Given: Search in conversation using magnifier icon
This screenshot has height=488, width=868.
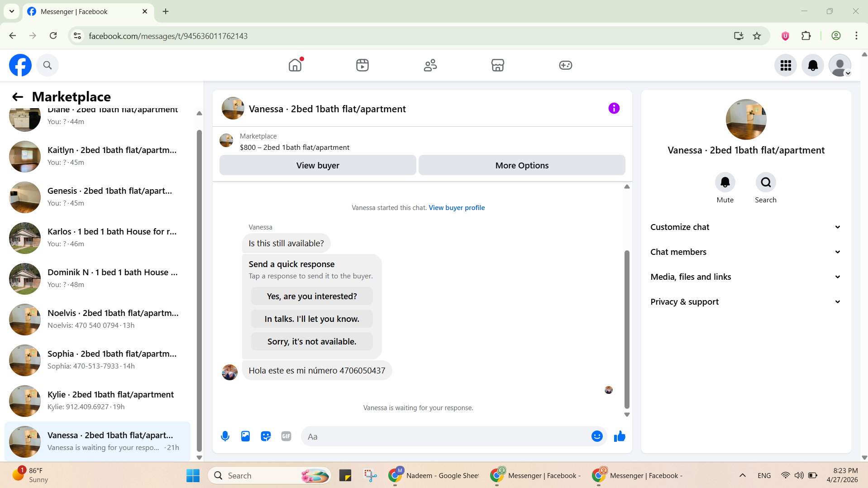Looking at the screenshot, I should pyautogui.click(x=766, y=182).
